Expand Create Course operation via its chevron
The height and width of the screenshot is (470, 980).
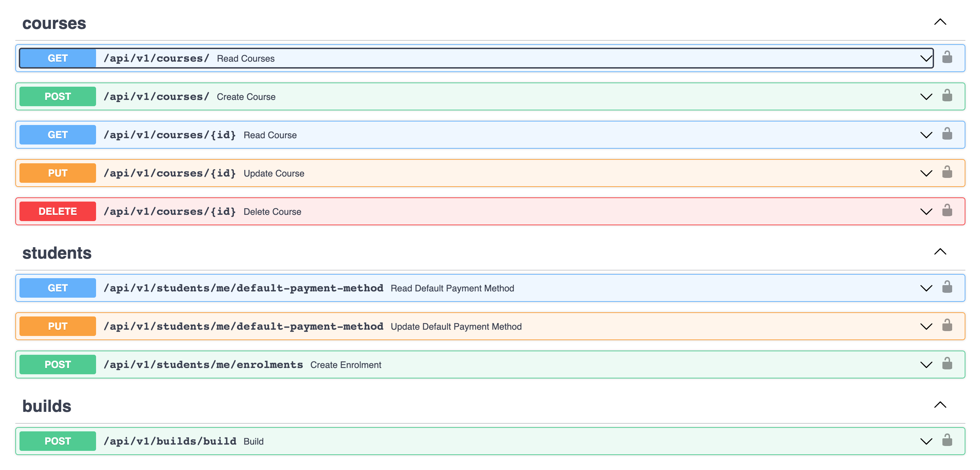click(x=926, y=97)
